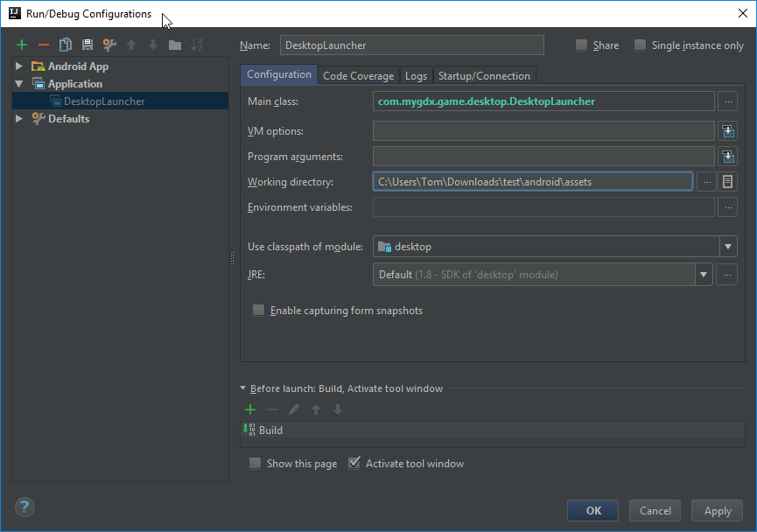Click the Remove Configuration minus icon

click(x=44, y=45)
